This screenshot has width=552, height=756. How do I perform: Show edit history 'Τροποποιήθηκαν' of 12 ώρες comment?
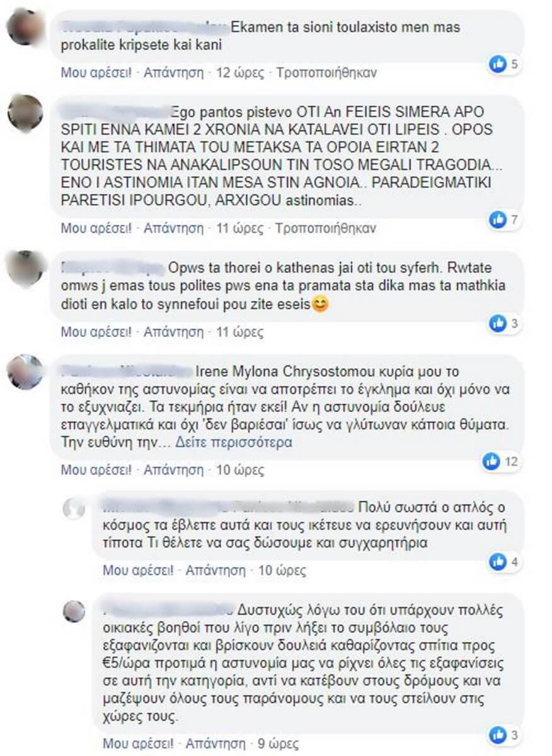(x=326, y=72)
